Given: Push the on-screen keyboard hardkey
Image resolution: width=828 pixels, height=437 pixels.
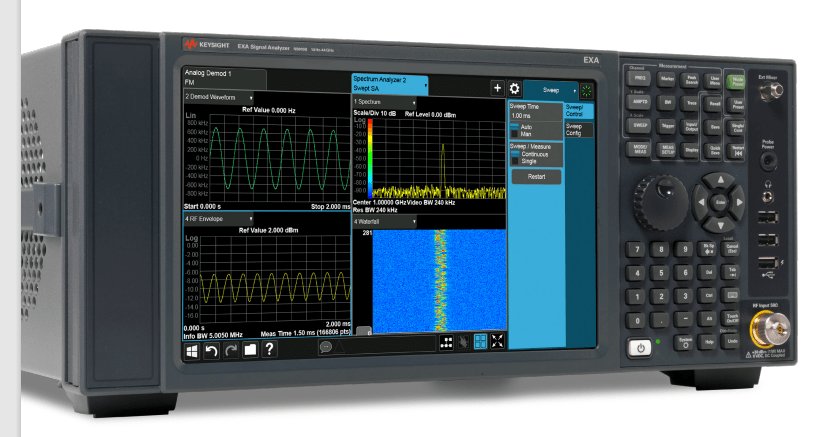Looking at the screenshot, I should (x=731, y=296).
